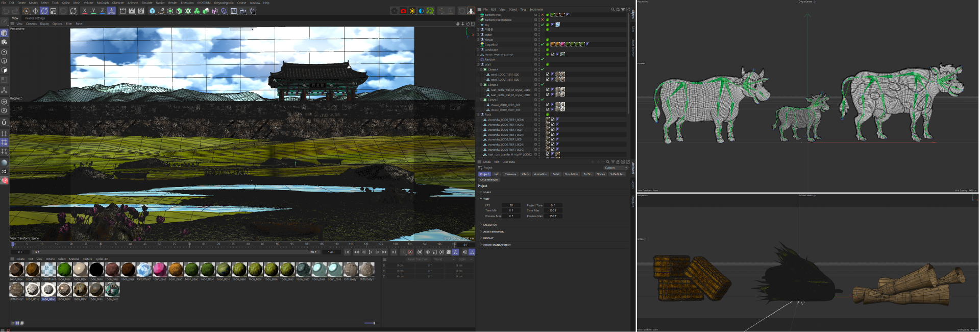
Task: Toggle the Y axis lock
Action: pos(93,11)
